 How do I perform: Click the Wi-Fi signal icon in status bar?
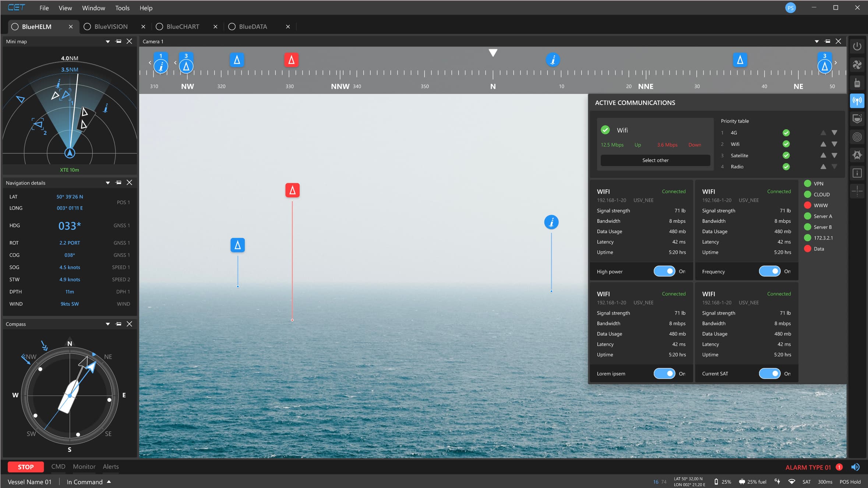coord(791,481)
